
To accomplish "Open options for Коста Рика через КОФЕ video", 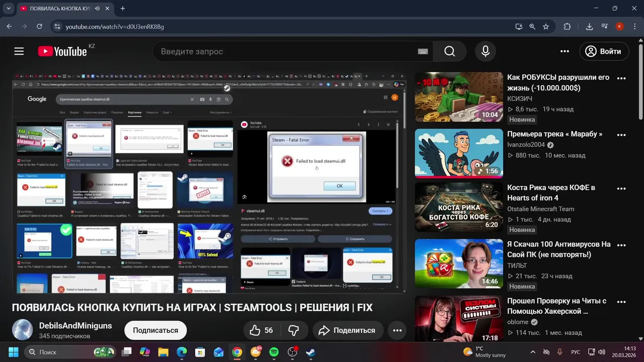I will click(x=621, y=189).
